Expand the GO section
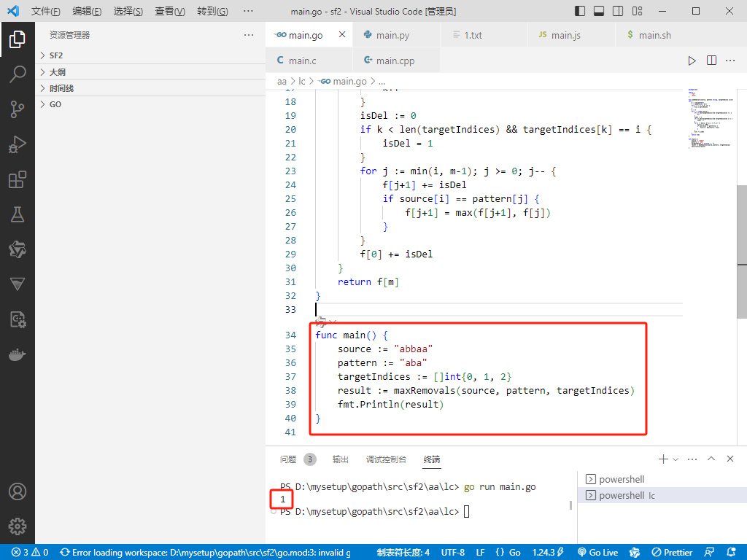 click(x=150, y=104)
